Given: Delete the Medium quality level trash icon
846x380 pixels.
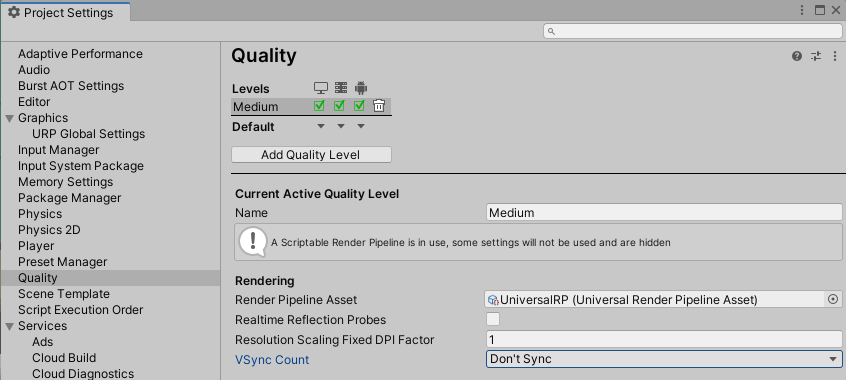Looking at the screenshot, I should tap(379, 106).
